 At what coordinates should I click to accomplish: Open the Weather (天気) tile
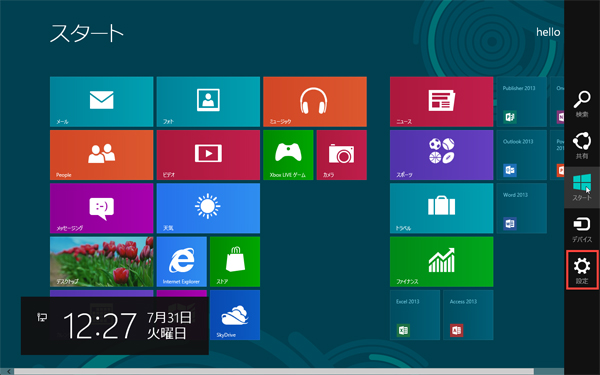pos(208,208)
